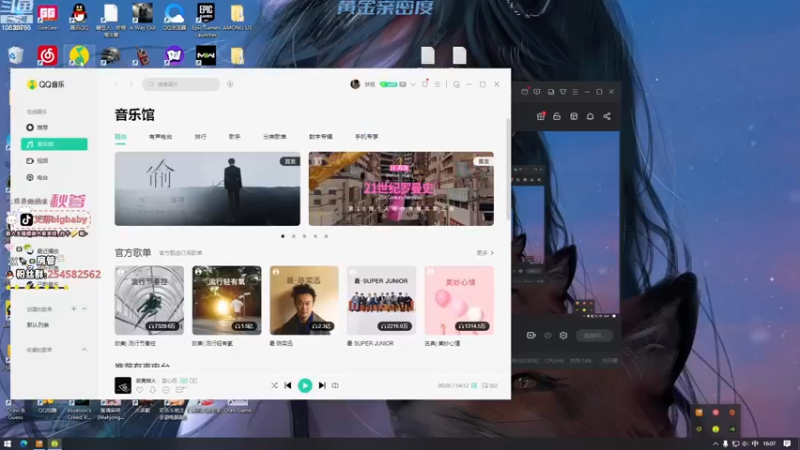
Task: Switch to the 分类歌单 tab
Action: coord(274,137)
